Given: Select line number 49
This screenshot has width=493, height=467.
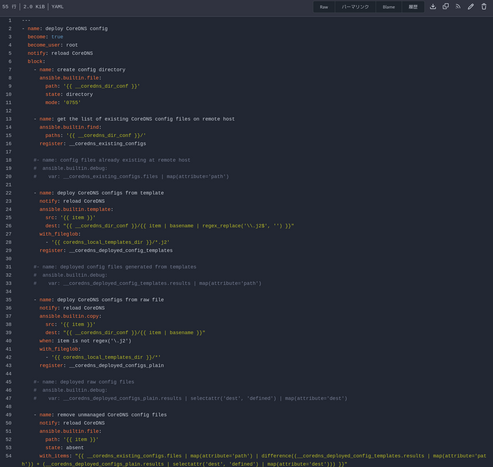Looking at the screenshot, I should click(x=8, y=415).
